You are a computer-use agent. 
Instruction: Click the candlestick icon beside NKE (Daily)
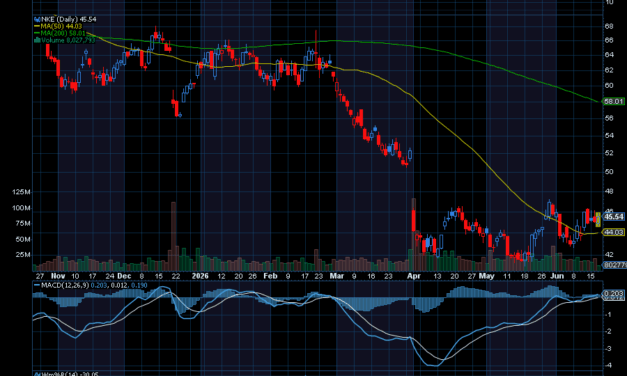point(37,19)
